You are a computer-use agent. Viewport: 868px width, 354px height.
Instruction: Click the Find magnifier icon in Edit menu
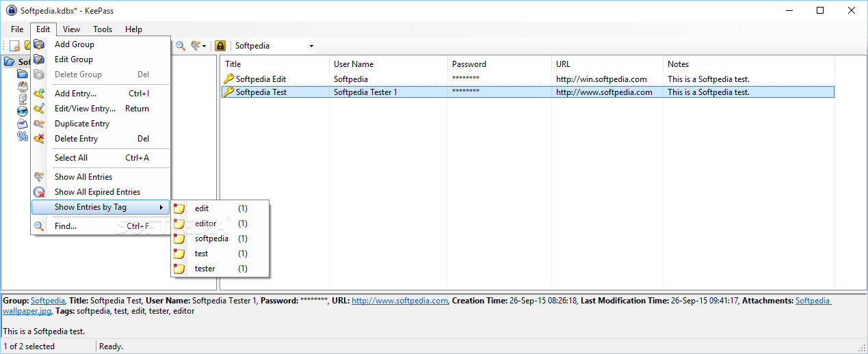(x=40, y=226)
